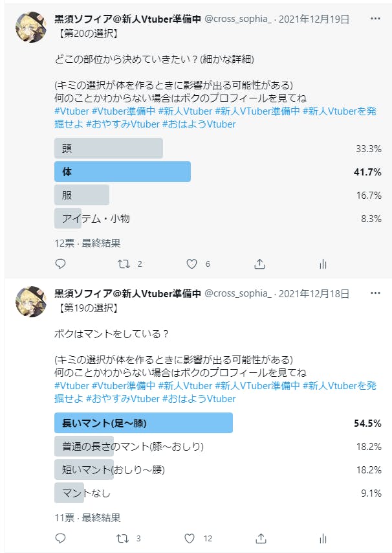The height and width of the screenshot is (553, 392).
Task: Open the profile avatar on the top tweet
Action: tap(30, 27)
